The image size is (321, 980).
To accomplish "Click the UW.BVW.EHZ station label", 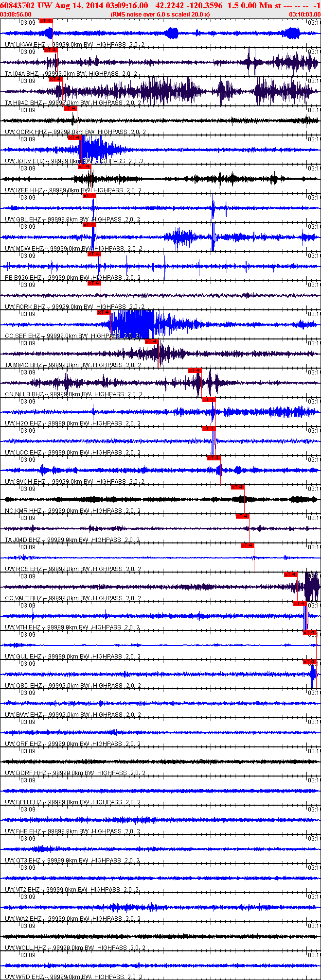I will point(24,715).
